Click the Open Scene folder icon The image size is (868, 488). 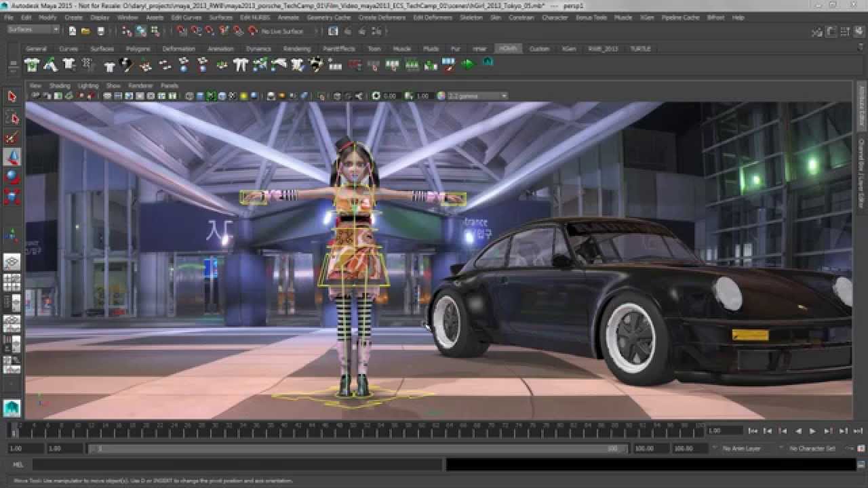tap(85, 30)
